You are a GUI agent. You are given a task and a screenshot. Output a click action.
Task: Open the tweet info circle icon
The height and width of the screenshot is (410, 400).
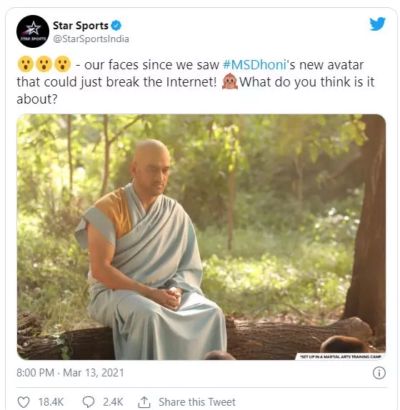point(379,373)
